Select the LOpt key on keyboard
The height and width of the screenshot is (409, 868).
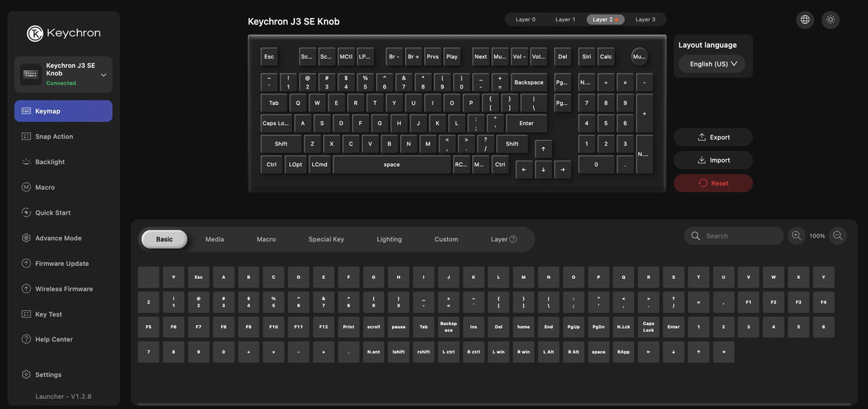pos(295,165)
